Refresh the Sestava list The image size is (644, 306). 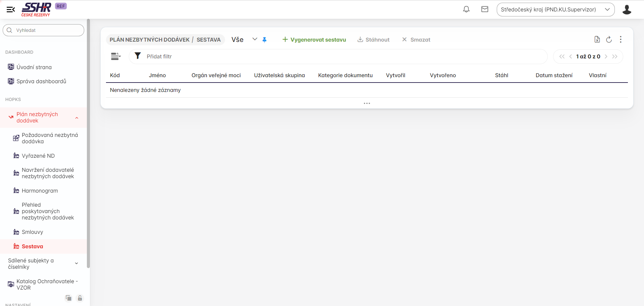609,40
